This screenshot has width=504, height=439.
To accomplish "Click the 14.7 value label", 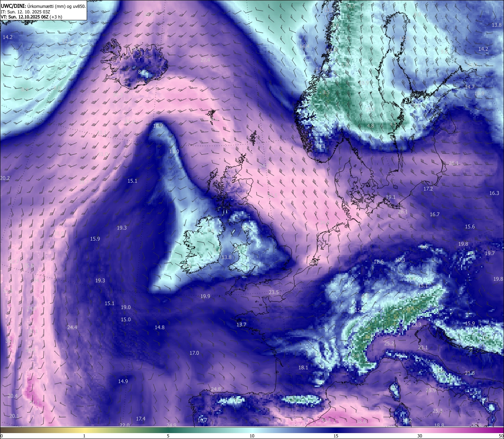I will (x=470, y=87).
